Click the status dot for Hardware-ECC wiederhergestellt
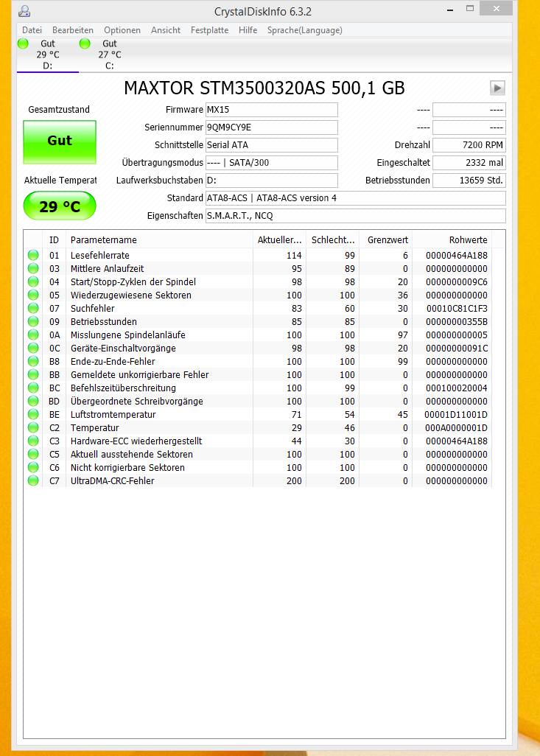The width and height of the screenshot is (540, 756). (x=33, y=441)
